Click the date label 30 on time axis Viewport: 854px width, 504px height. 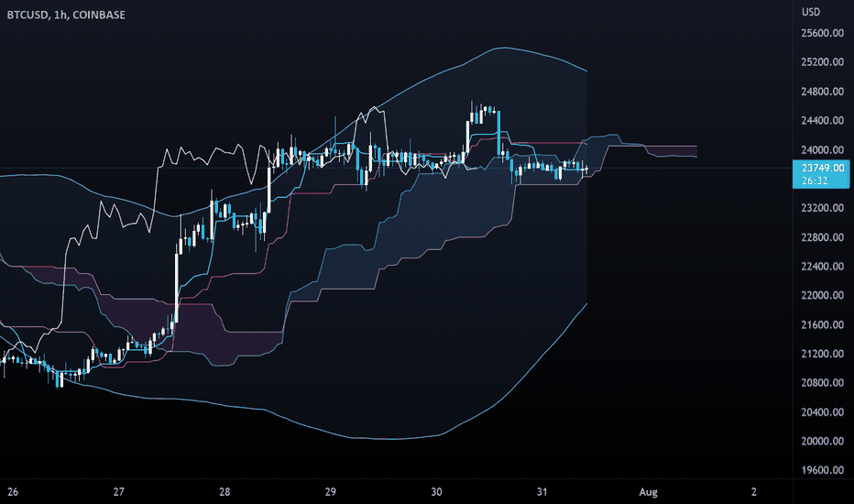point(436,492)
